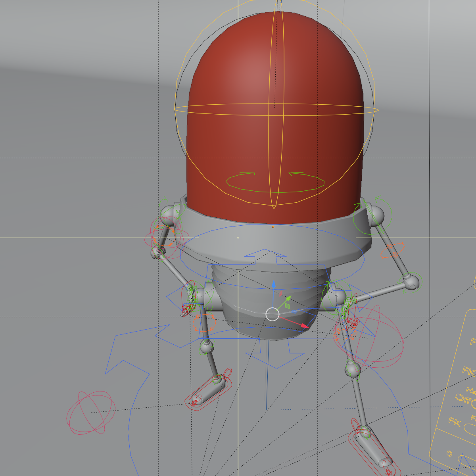
Task: Select the blue Z-axis arrow of the gizmo
Action: pyautogui.click(x=274, y=284)
